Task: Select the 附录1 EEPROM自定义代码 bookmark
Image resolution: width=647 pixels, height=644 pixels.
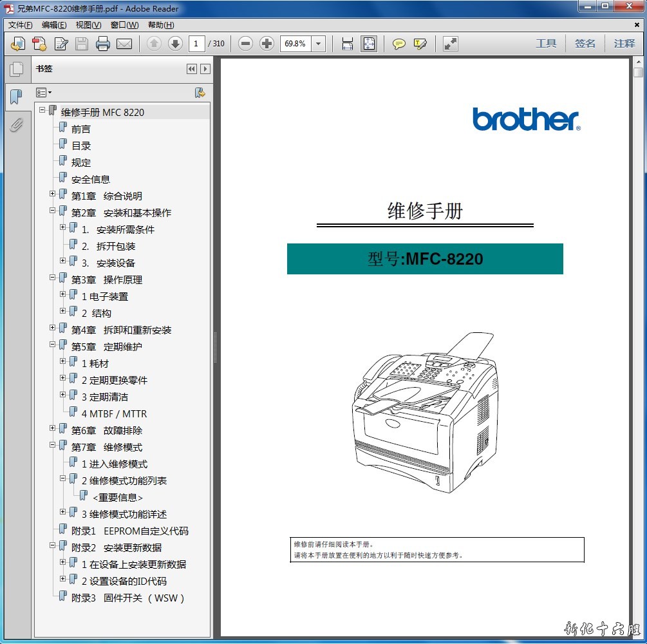Action: click(x=129, y=531)
